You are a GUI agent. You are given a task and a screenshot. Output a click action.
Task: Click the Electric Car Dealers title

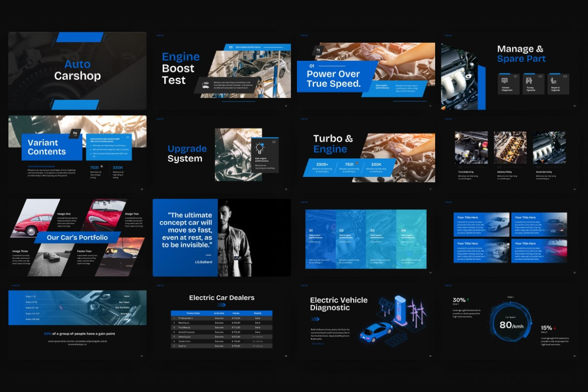[221, 297]
